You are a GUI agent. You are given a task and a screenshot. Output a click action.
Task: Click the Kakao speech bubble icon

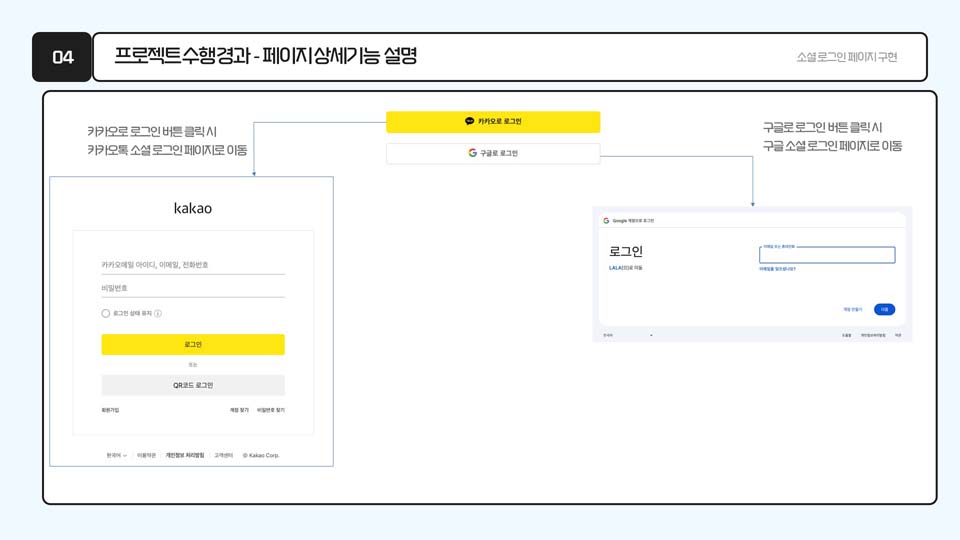tap(470, 121)
